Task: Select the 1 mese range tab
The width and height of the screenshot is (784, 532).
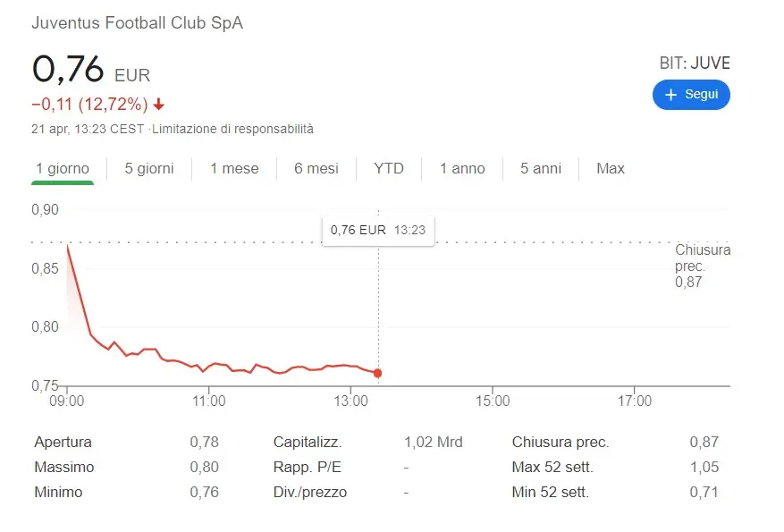Action: 234,168
